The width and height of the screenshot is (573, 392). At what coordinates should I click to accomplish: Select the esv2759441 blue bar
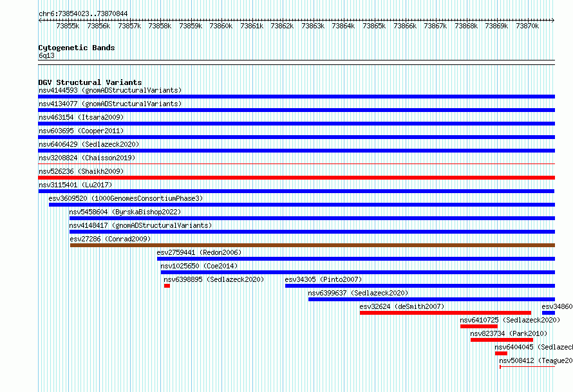(x=356, y=259)
